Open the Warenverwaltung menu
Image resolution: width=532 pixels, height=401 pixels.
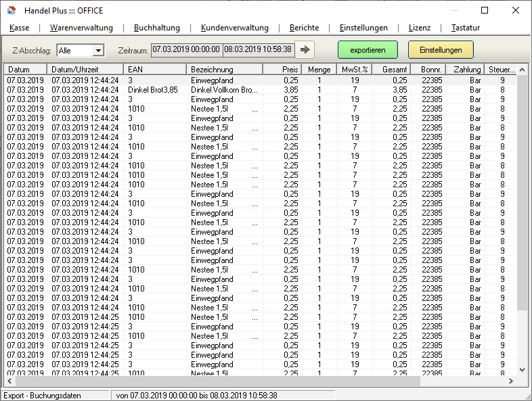pos(81,28)
